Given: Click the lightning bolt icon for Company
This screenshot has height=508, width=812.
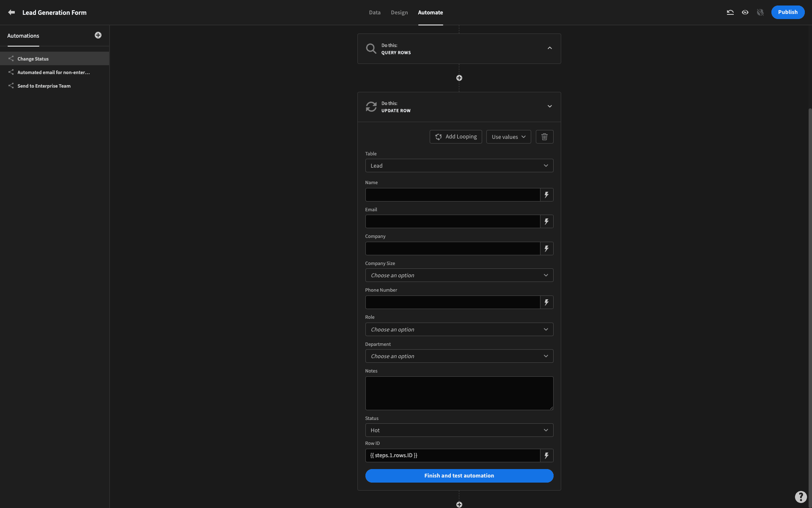Looking at the screenshot, I should tap(546, 248).
